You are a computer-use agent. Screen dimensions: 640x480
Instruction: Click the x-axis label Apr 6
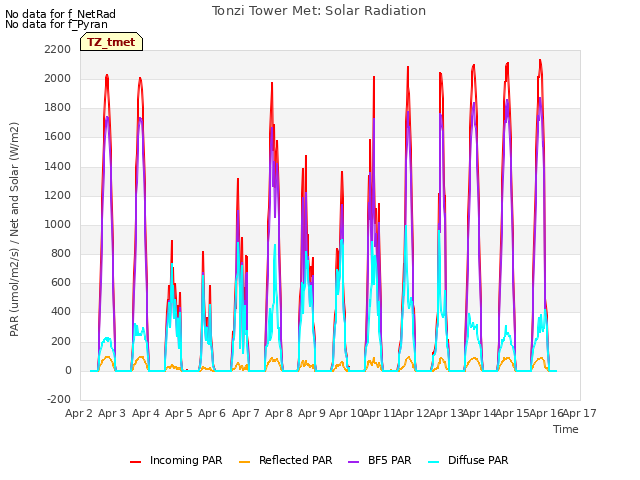212,413
